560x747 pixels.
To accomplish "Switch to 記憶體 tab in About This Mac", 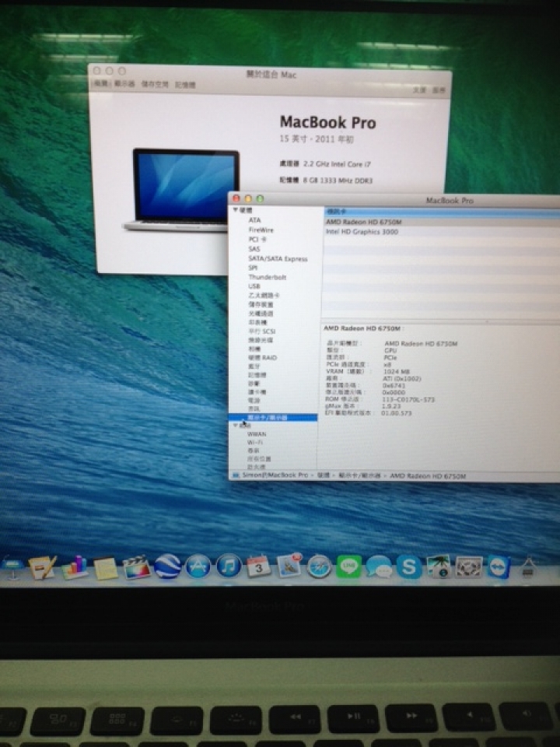I will pos(185,86).
